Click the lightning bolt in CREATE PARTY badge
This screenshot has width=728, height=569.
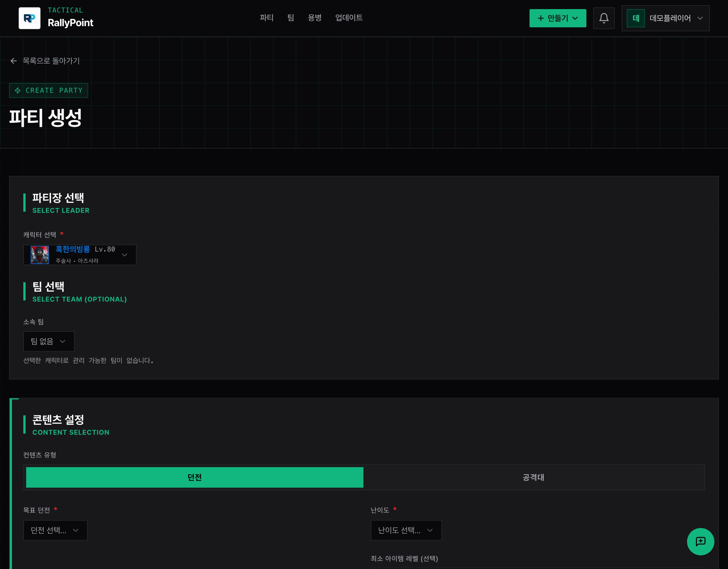coord(18,90)
